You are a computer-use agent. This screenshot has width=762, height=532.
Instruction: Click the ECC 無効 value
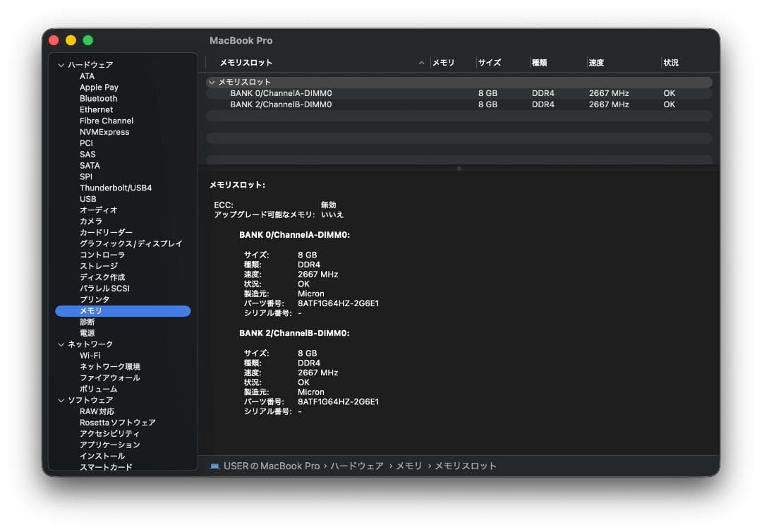[x=329, y=205]
